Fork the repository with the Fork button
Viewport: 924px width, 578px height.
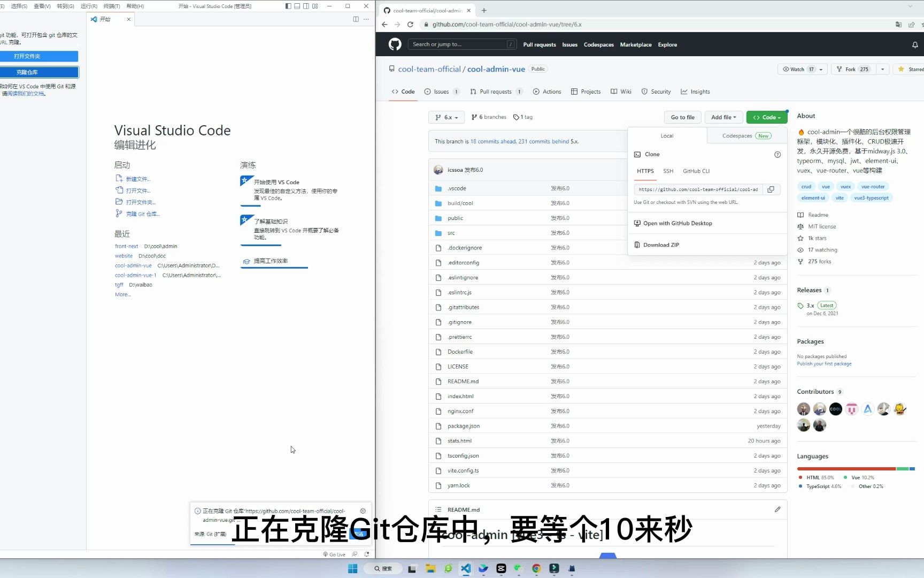click(853, 69)
